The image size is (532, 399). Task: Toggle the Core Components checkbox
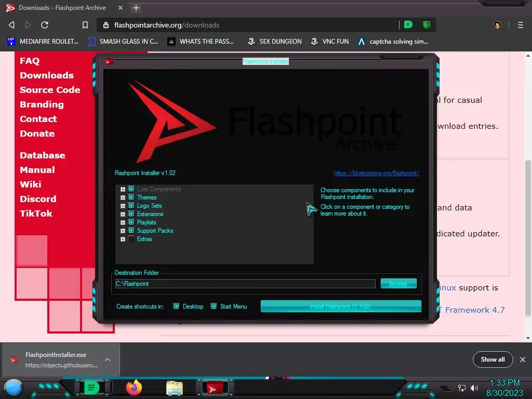(x=131, y=189)
